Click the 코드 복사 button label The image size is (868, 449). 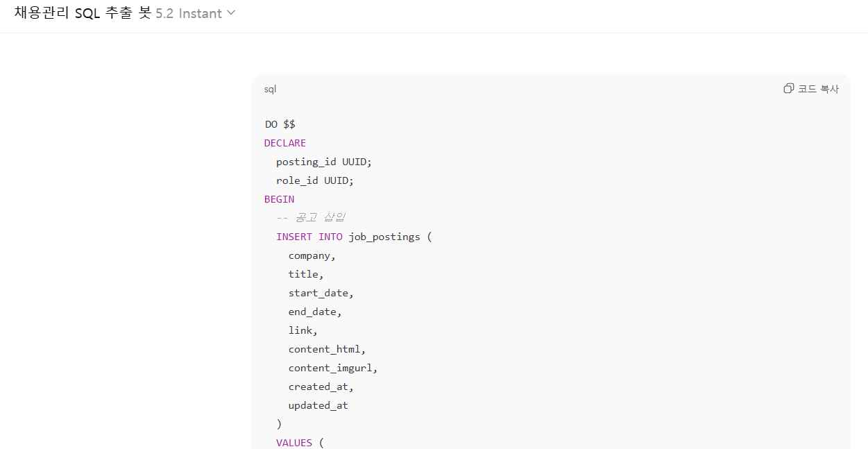click(818, 89)
